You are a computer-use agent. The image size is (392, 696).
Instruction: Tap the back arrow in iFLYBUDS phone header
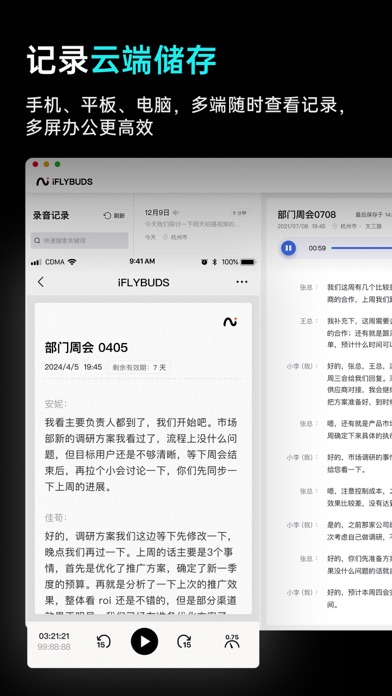point(40,282)
